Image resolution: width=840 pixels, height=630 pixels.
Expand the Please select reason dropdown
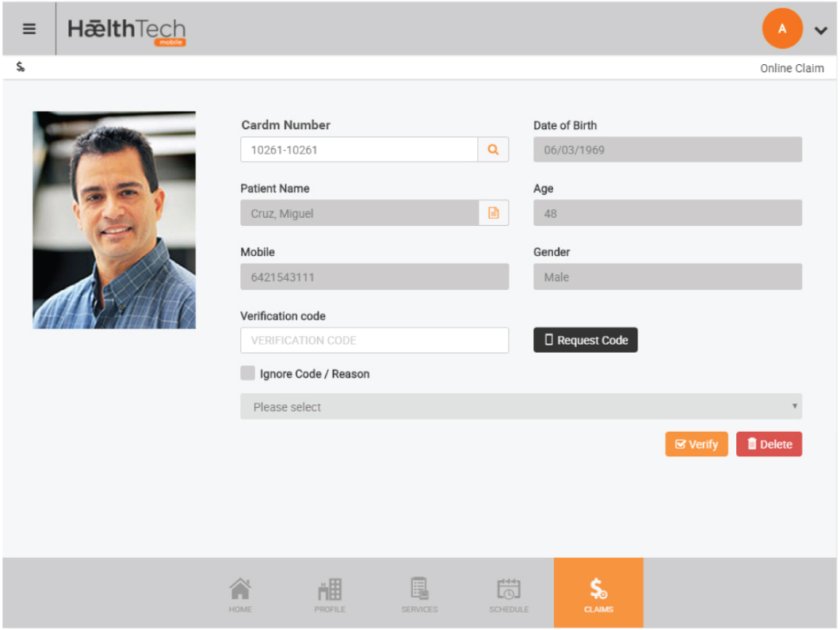coord(521,406)
